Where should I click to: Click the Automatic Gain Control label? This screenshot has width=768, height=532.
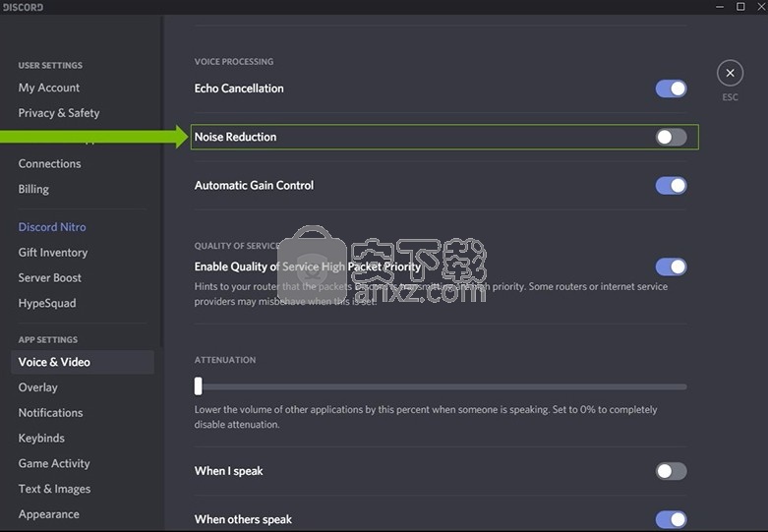254,186
